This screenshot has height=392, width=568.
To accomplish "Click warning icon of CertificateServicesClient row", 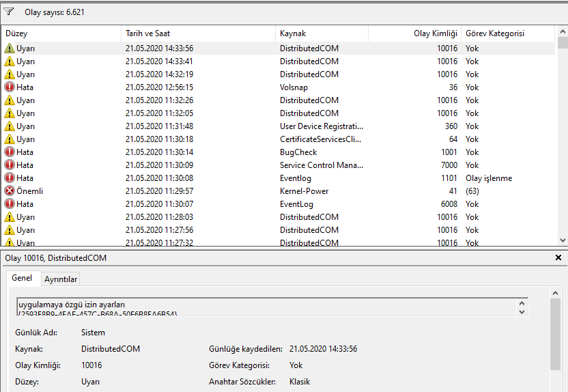I will tap(10, 139).
